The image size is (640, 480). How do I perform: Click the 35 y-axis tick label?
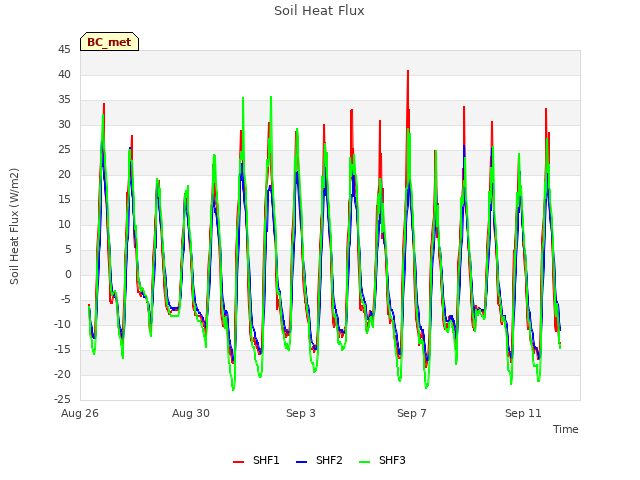click(64, 100)
